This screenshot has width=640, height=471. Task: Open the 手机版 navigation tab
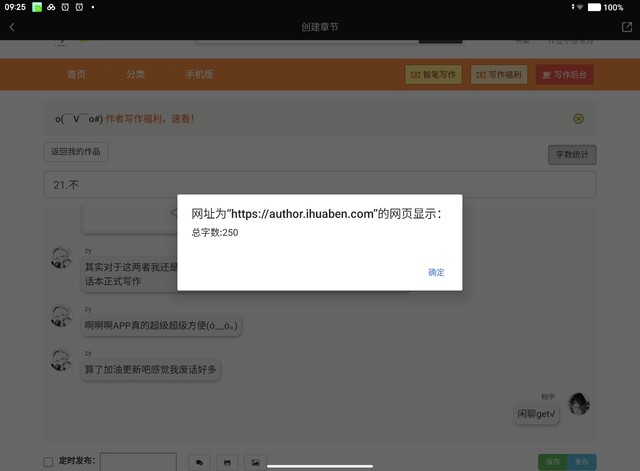coord(199,75)
